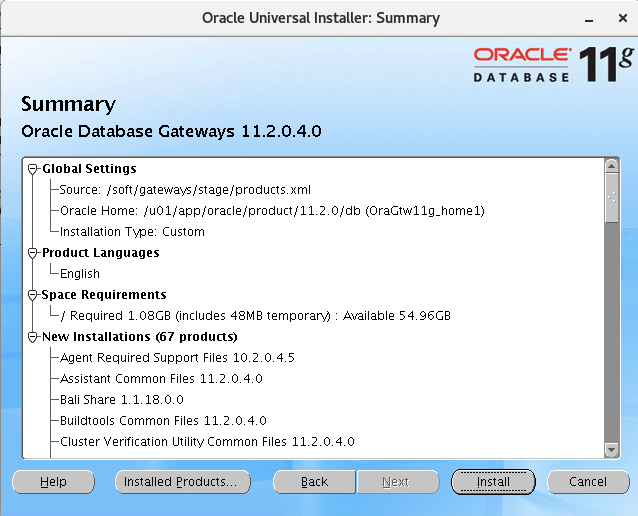The width and height of the screenshot is (638, 516).
Task: Select the English language row
Action: [x=80, y=274]
